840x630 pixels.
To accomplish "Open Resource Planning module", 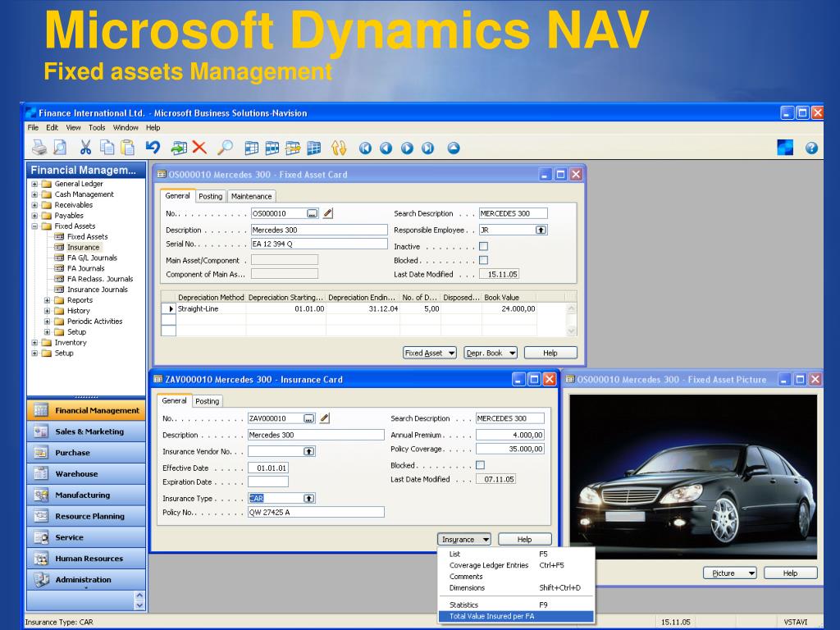I will click(x=86, y=516).
